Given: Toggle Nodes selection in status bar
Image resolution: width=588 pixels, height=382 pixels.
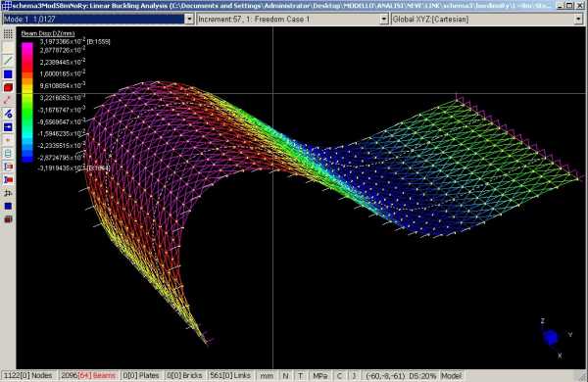Looking at the screenshot, I should coord(28,375).
